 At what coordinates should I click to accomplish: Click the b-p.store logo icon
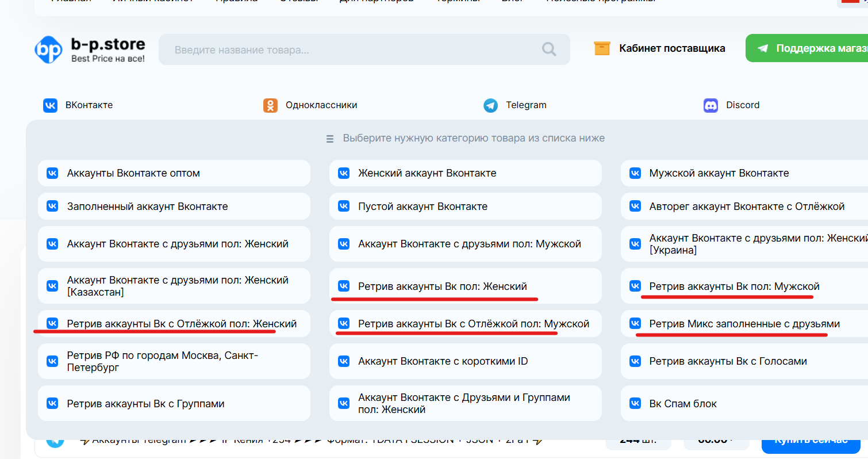coord(48,49)
